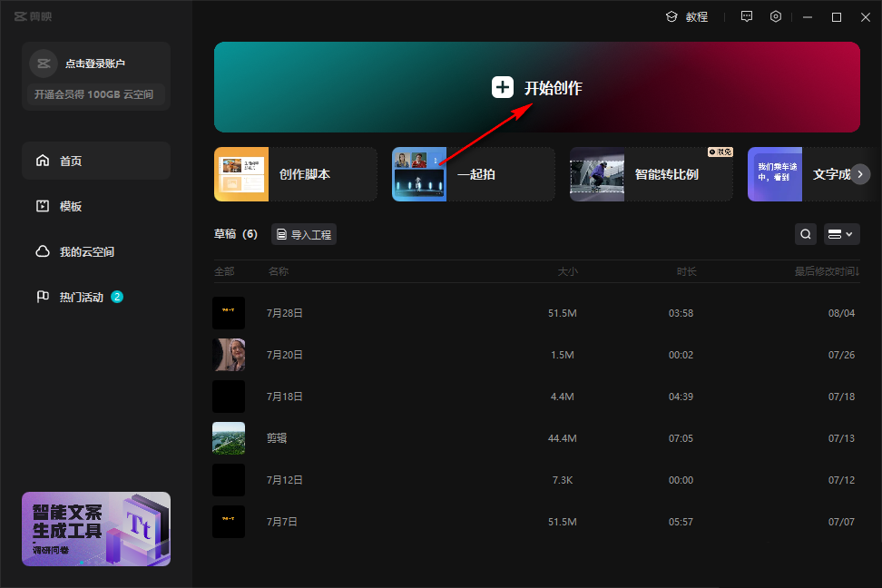
Task: Switch to the 模板 templates tab
Action: 95,206
